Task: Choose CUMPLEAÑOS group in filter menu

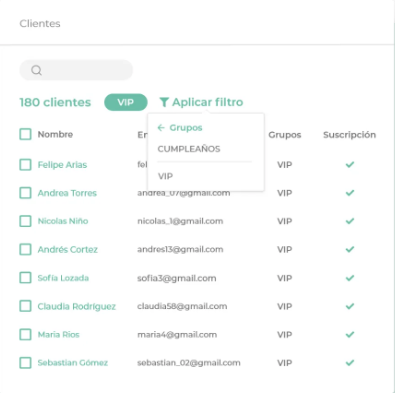Action: click(x=189, y=149)
